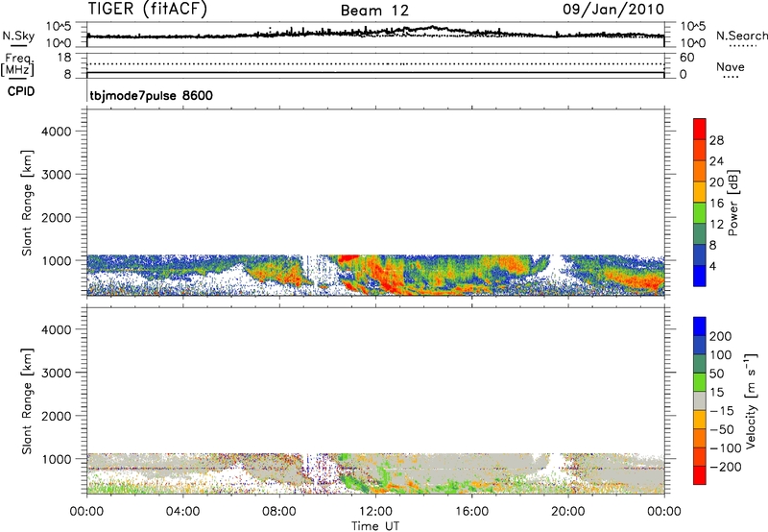Click the 'CPID' label
Screen dimensions: 768x532
[x=21, y=91]
